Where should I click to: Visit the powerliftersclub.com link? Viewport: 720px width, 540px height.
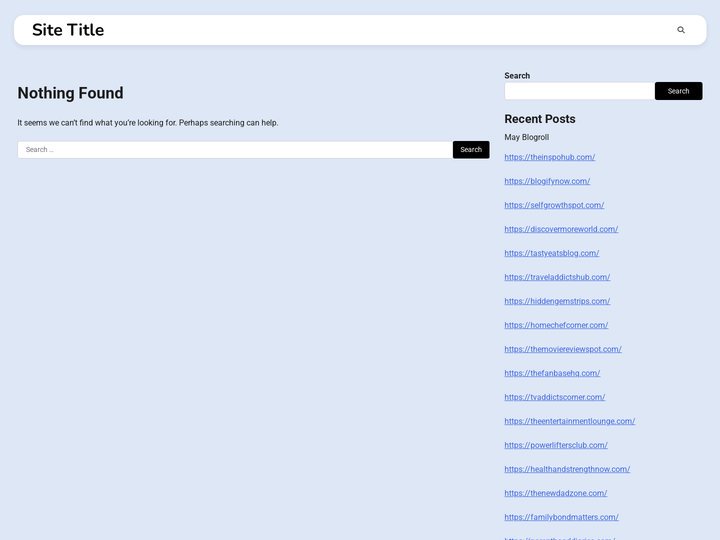coord(556,445)
